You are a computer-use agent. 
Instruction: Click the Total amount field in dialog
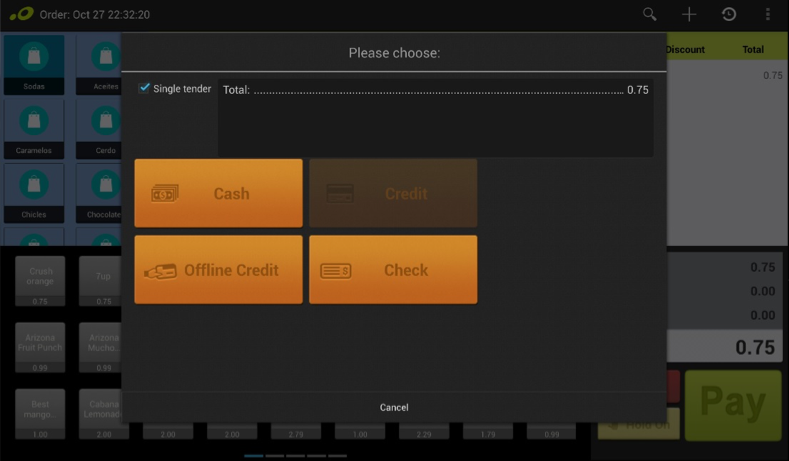point(435,90)
